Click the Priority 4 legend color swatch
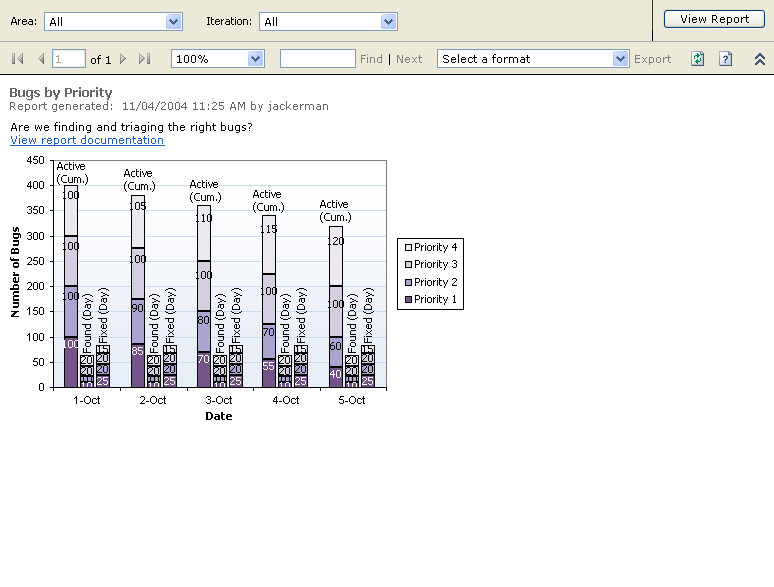774x587 pixels. tap(406, 247)
